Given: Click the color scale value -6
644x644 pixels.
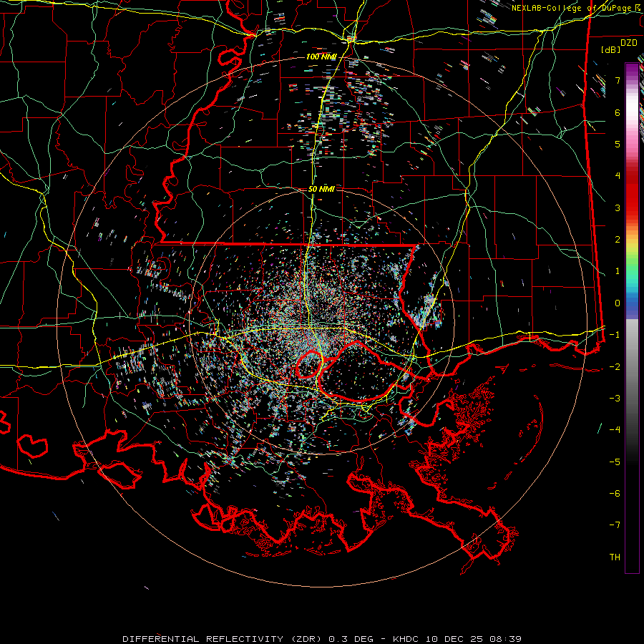Looking at the screenshot, I should tap(615, 494).
